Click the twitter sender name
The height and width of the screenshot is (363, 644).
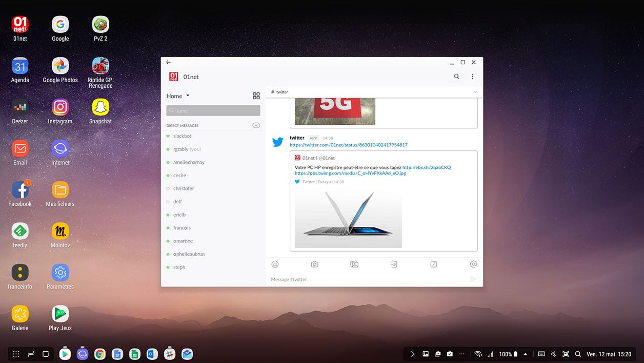click(x=297, y=138)
